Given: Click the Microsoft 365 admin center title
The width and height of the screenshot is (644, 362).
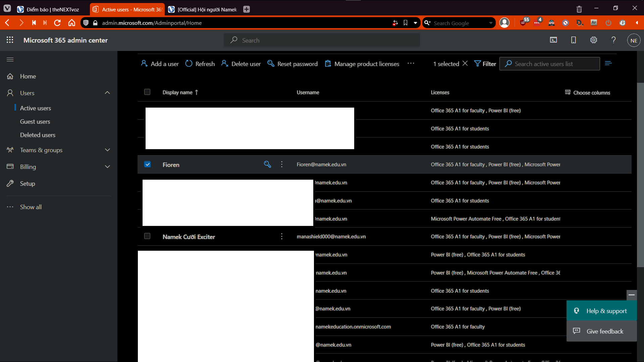Looking at the screenshot, I should point(66,40).
